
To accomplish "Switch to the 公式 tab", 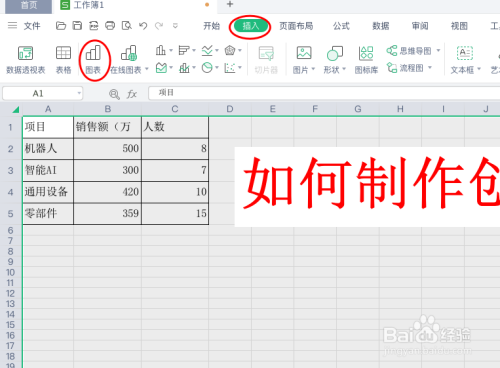I will pos(341,26).
